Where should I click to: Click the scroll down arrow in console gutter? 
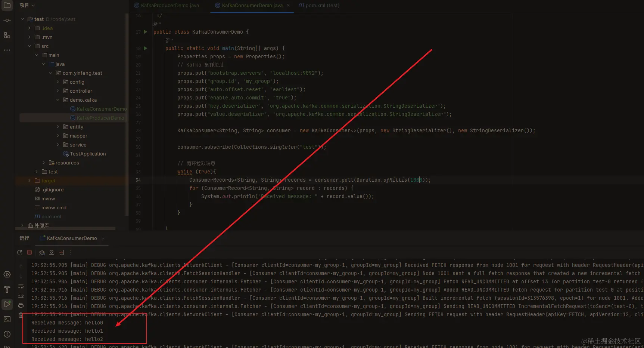21,276
